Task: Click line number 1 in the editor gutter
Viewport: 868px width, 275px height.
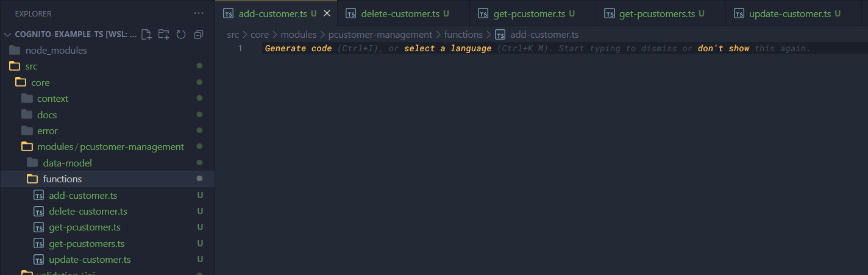Action: click(240, 48)
